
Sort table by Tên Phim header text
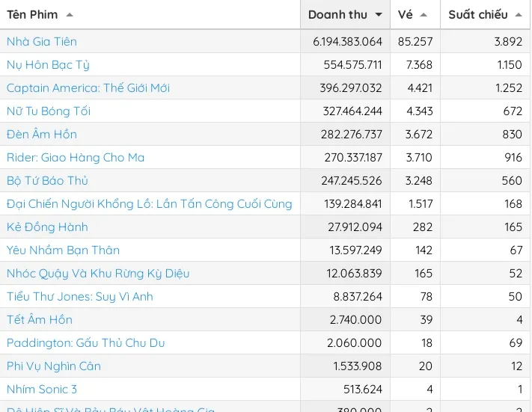32,15
